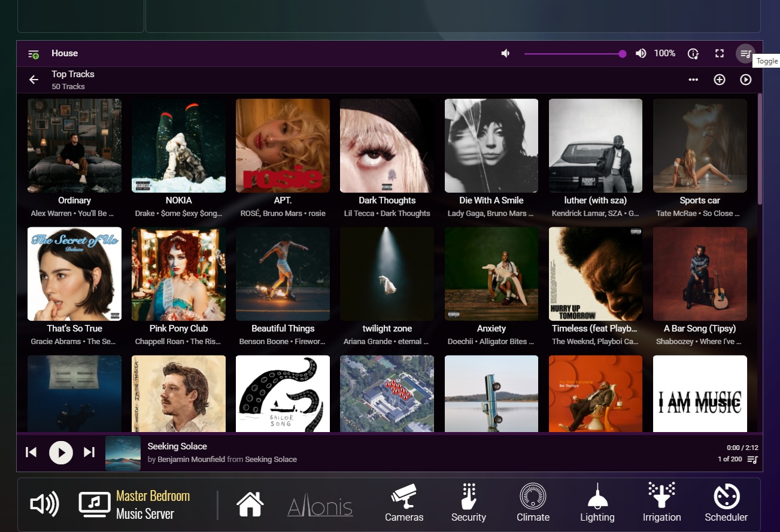Open the APT. rosie album art
The height and width of the screenshot is (532, 780).
283,145
